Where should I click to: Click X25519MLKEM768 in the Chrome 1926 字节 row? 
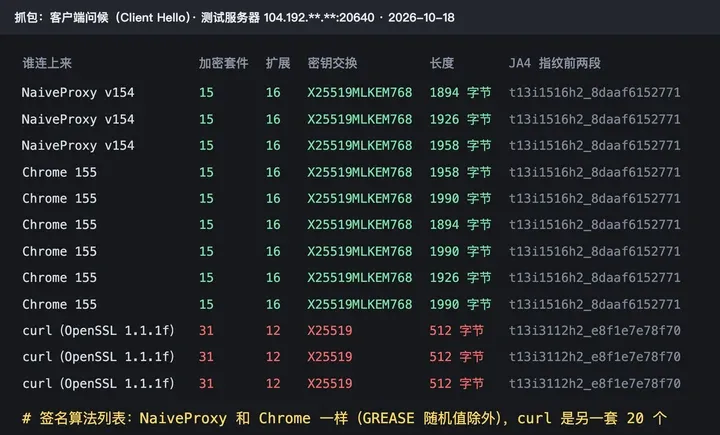(x=360, y=277)
